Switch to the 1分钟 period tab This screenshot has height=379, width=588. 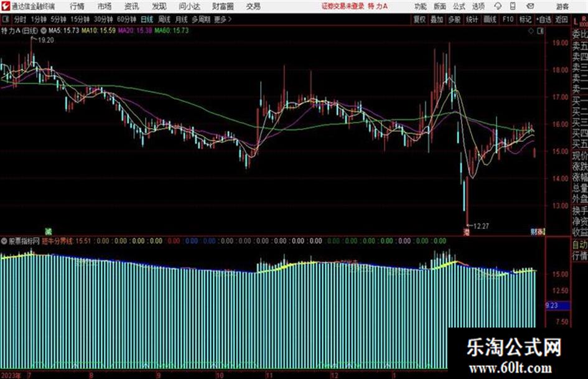38,19
